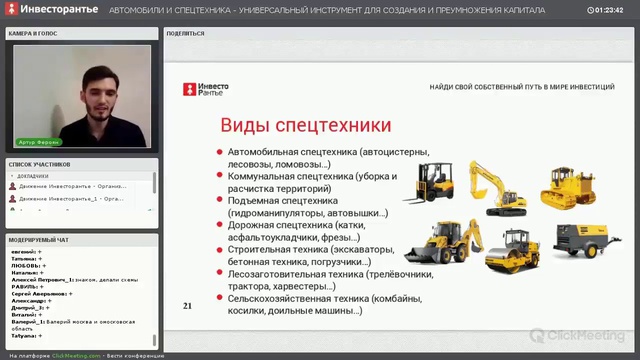This screenshot has height=360, width=640.
Task: Click avatar icon of Движение Инвесторантье_1
Action: (x=13, y=199)
